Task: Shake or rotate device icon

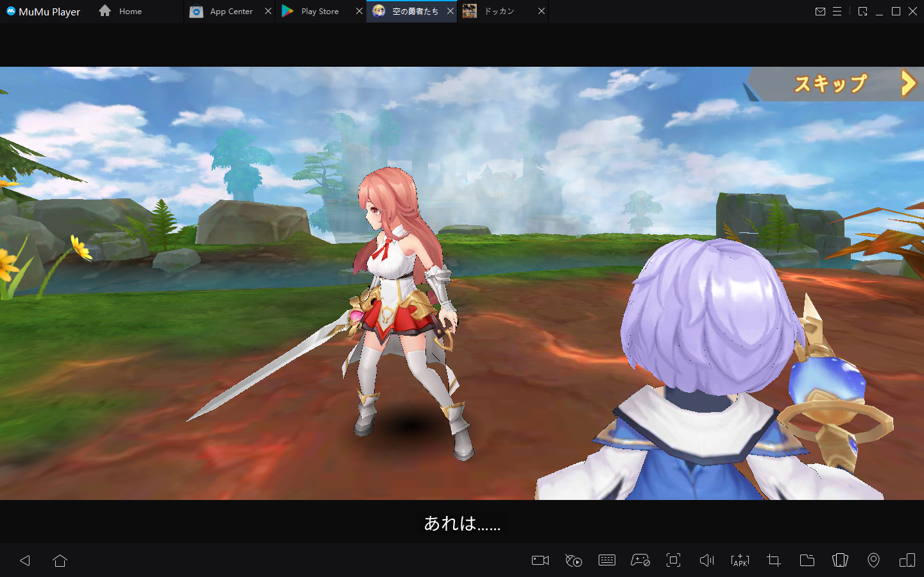Action: point(840,560)
